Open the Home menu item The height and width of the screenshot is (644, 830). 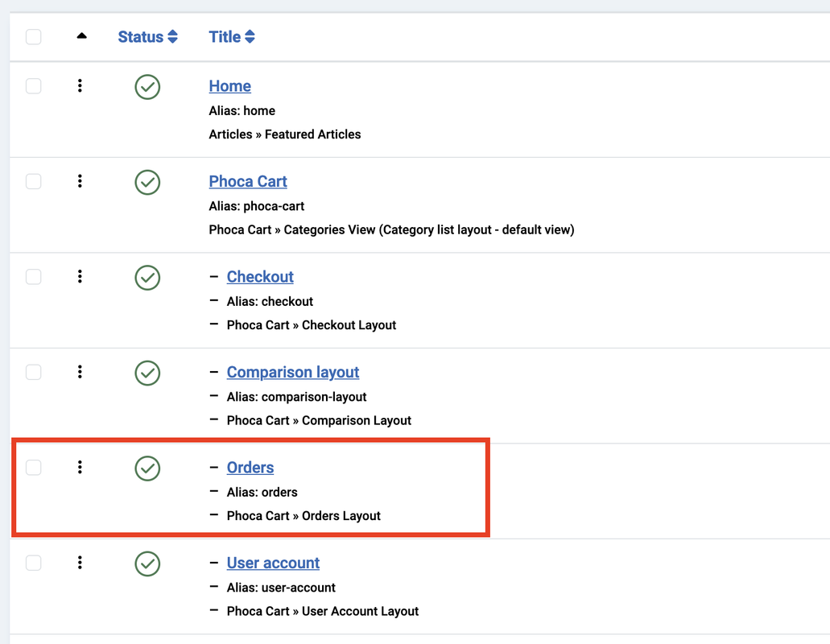(229, 86)
